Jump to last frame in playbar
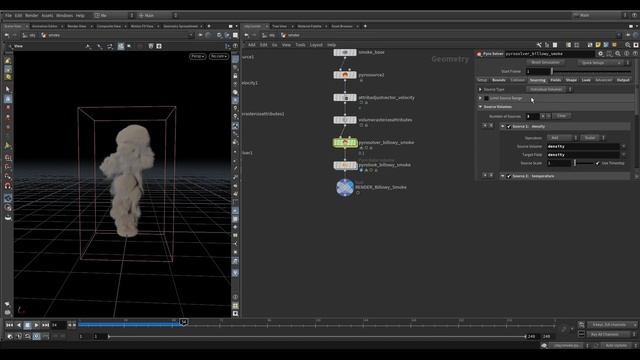The image size is (640, 360). pos(45,325)
